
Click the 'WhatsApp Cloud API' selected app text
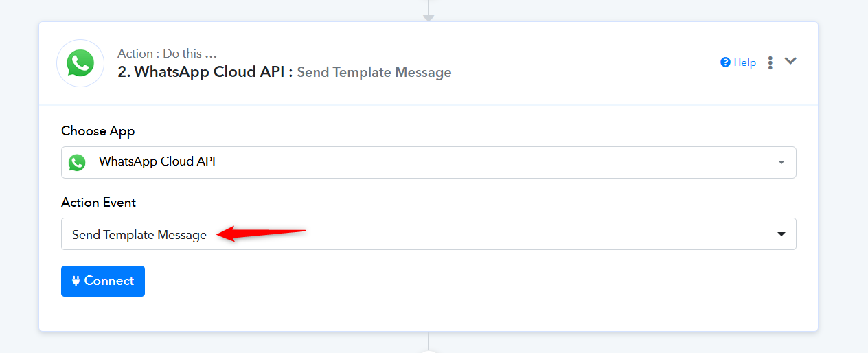(x=157, y=162)
